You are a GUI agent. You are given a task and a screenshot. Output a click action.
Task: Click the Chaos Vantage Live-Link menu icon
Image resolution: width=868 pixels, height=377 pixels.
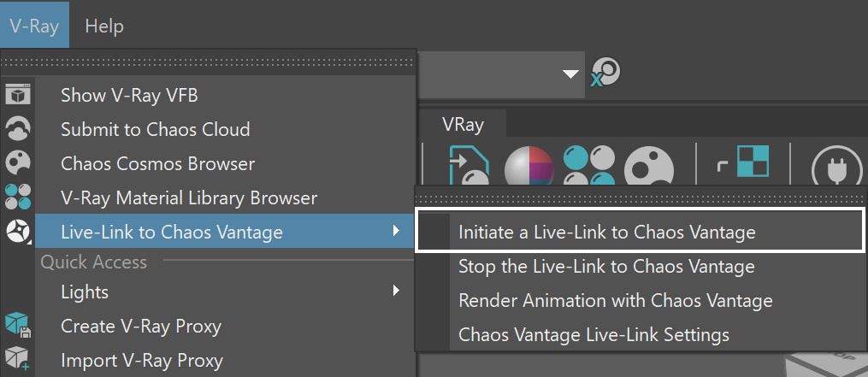pos(18,231)
